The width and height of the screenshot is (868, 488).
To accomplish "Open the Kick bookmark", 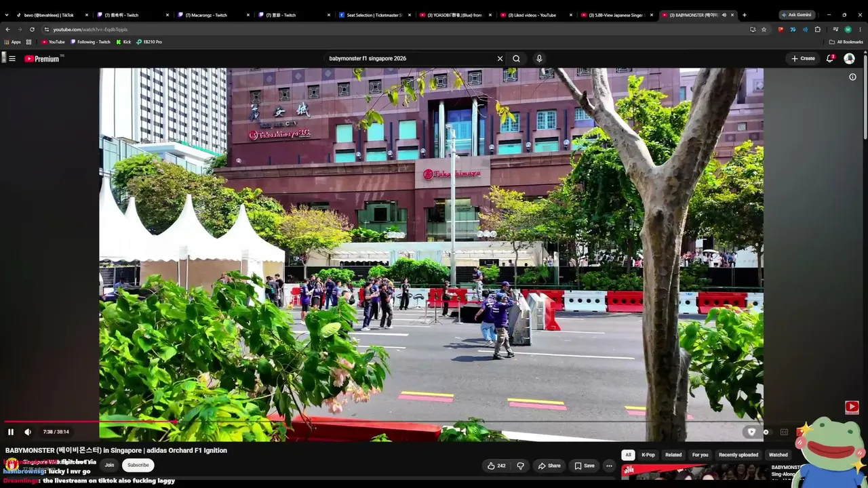I will [x=123, y=42].
